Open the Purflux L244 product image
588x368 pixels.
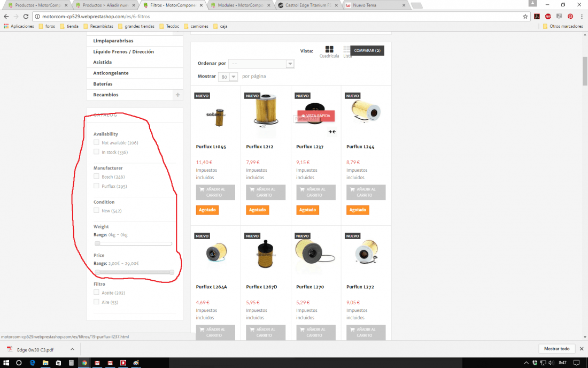coord(366,111)
